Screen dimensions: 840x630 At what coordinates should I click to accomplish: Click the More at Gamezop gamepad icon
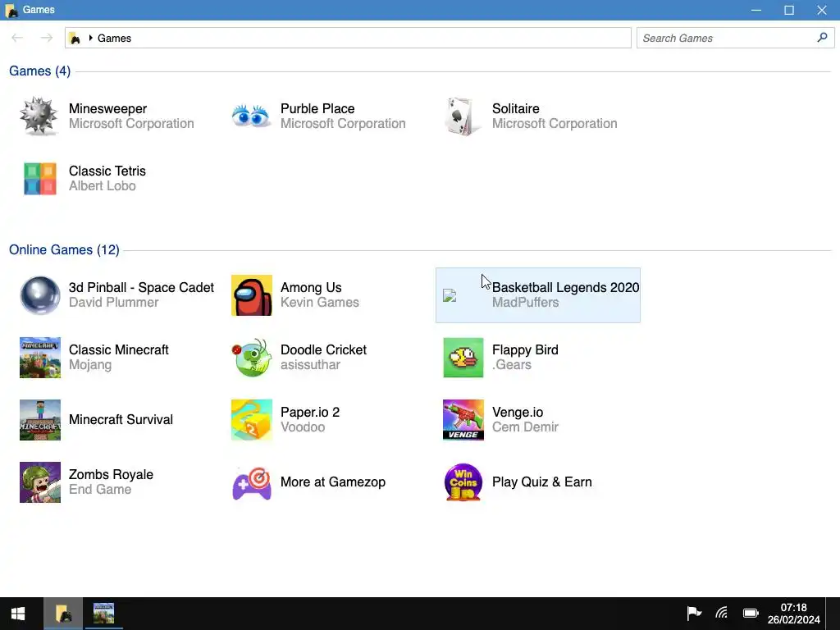pos(252,482)
